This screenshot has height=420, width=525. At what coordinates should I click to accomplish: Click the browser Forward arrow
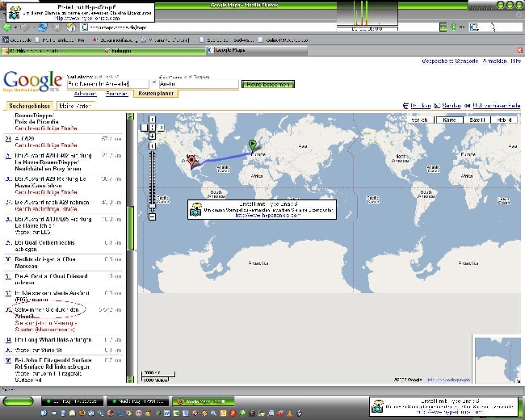(25, 27)
